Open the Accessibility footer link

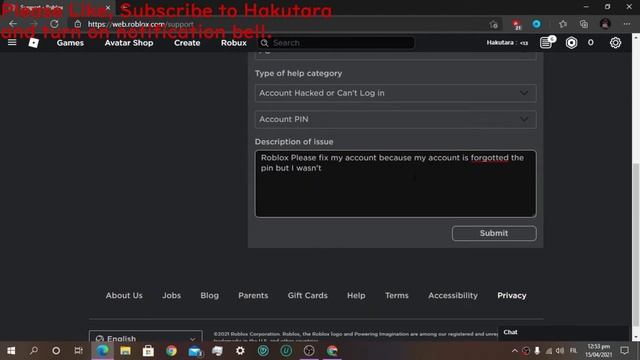pos(453,295)
